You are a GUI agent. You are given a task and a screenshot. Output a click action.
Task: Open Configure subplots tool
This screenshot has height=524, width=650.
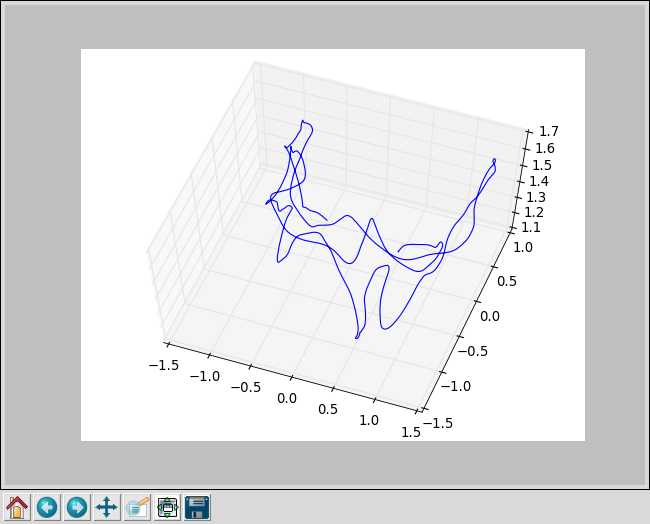click(167, 507)
